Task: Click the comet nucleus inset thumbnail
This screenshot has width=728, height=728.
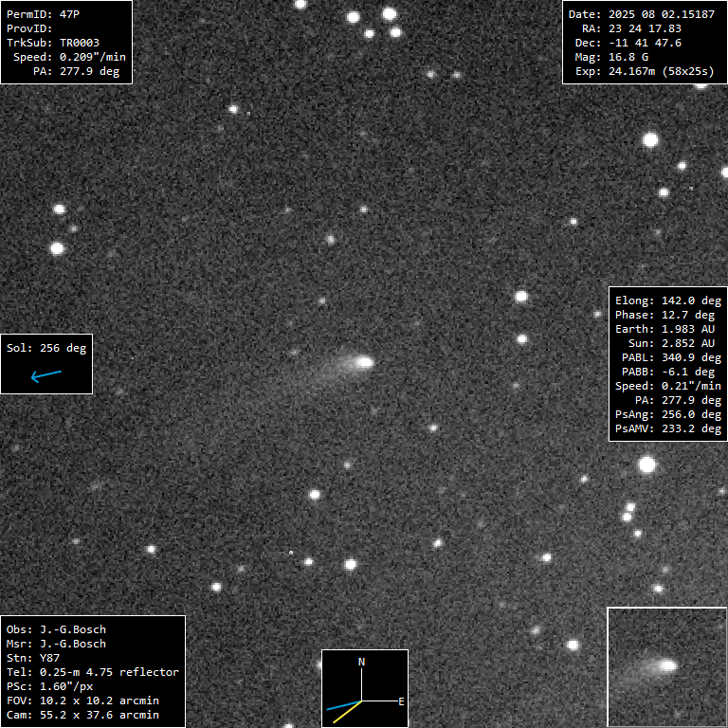Action: point(667,666)
